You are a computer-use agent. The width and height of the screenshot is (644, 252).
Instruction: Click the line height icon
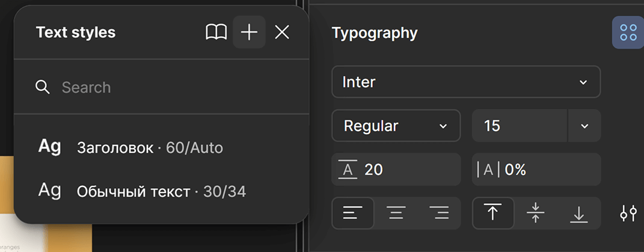(x=347, y=170)
